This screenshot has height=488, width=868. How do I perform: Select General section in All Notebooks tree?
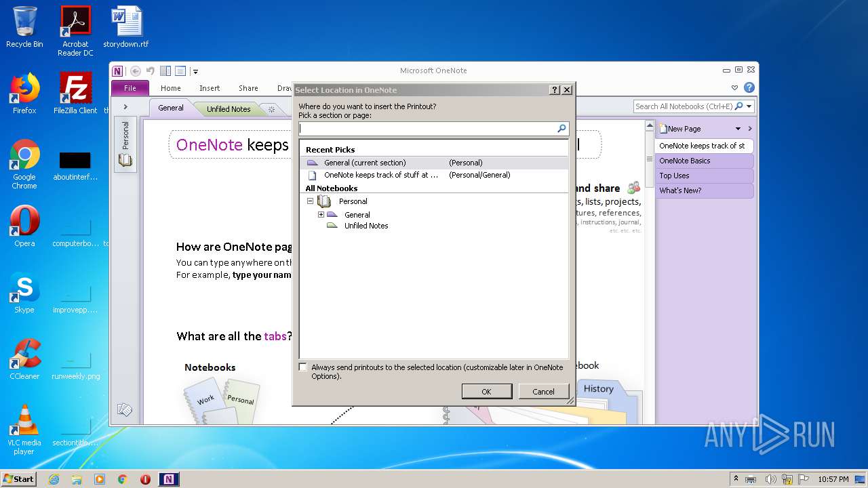click(357, 215)
